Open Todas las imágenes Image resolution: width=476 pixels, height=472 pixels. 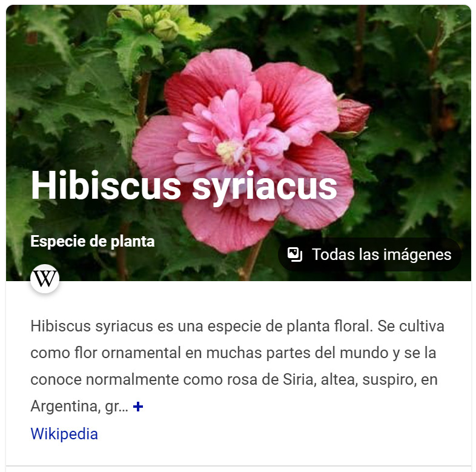click(369, 254)
